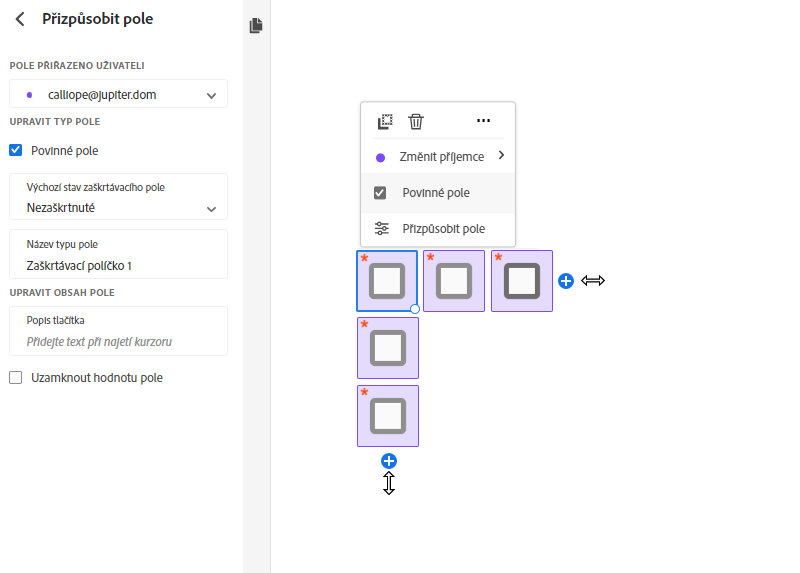Screen dimensions: 800x573
Task: Choose Přizpůsobit pole in the context menu
Action: pos(443,229)
